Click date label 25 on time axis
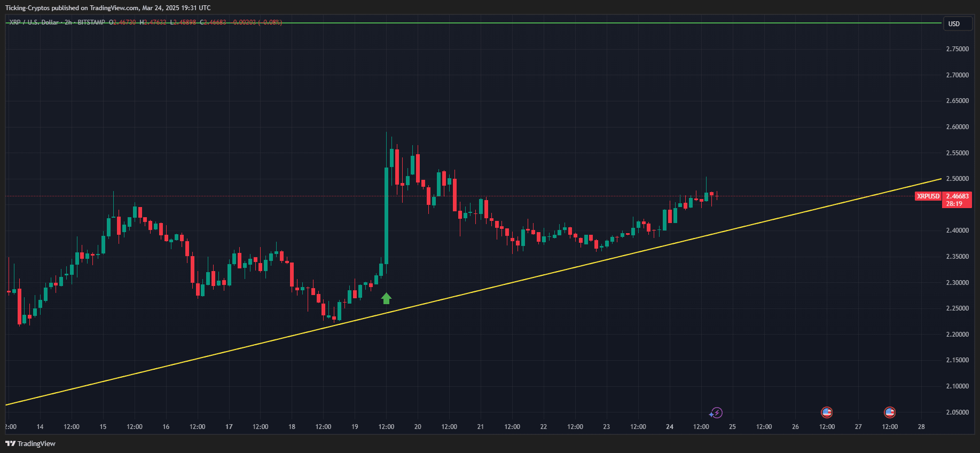 (x=733, y=427)
